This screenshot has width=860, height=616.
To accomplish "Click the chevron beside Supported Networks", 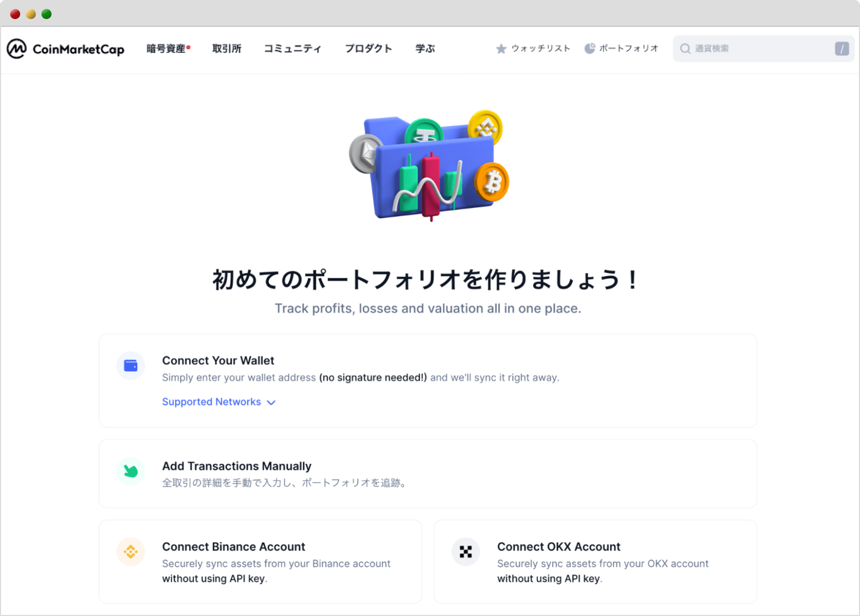I will (x=271, y=403).
